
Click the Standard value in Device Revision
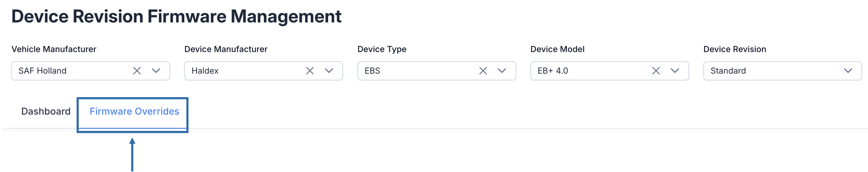(728, 71)
